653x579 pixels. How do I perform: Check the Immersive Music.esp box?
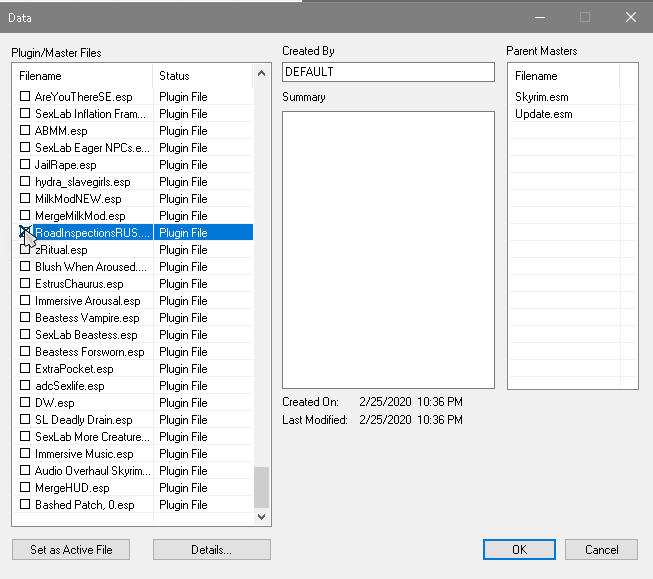click(x=26, y=454)
